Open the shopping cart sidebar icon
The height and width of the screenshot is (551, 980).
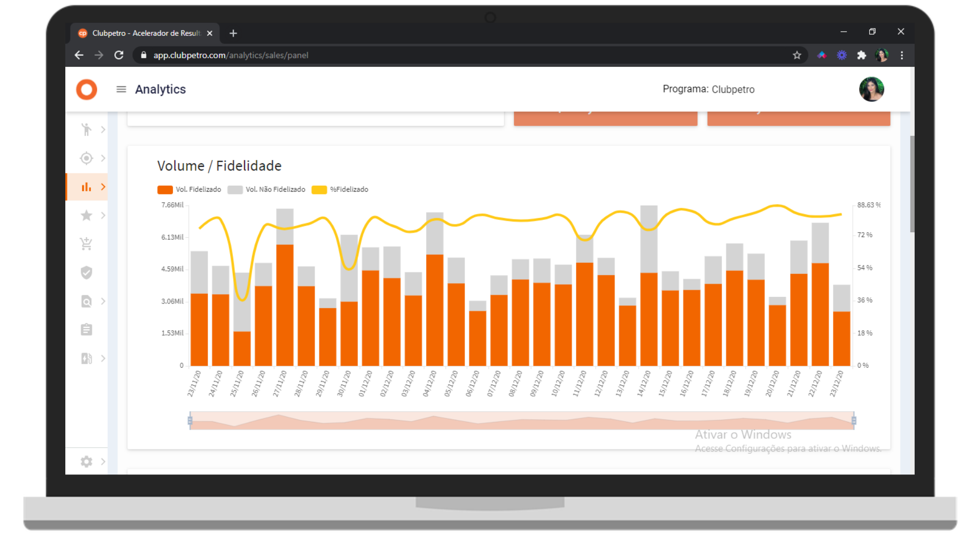pyautogui.click(x=86, y=244)
